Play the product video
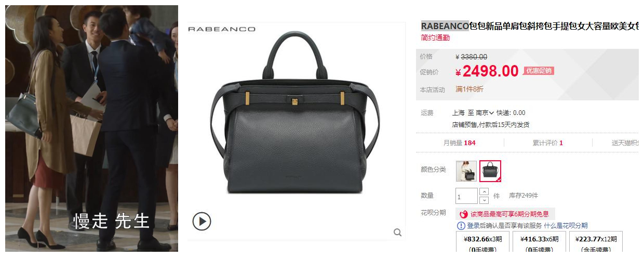This screenshot has width=644, height=257. (x=202, y=222)
